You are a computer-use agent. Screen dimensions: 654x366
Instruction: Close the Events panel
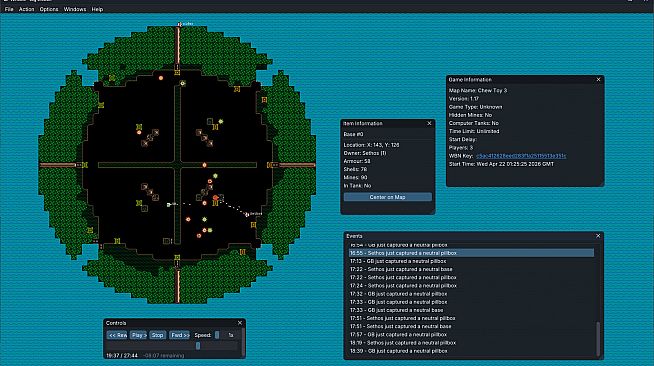598,236
